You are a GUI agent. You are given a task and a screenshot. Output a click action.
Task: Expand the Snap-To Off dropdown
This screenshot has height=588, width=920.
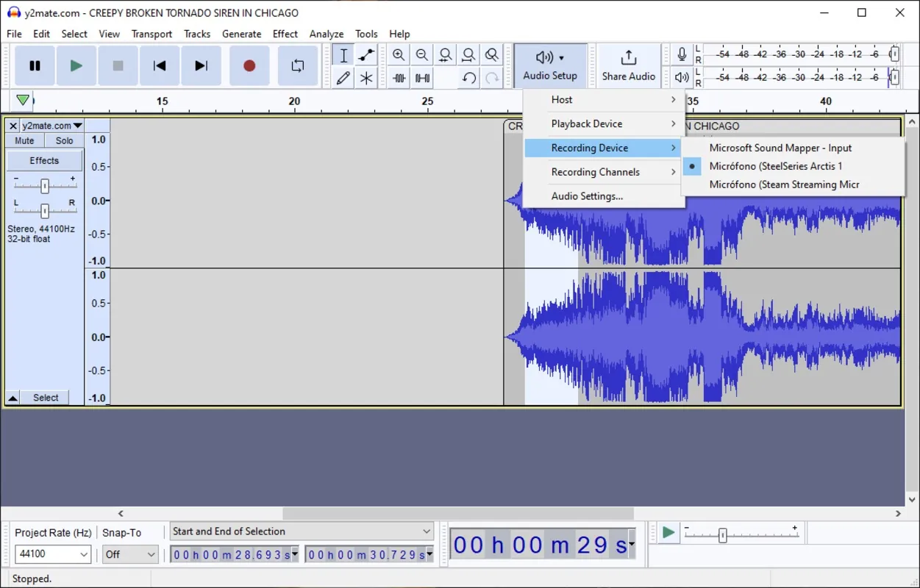pyautogui.click(x=130, y=554)
